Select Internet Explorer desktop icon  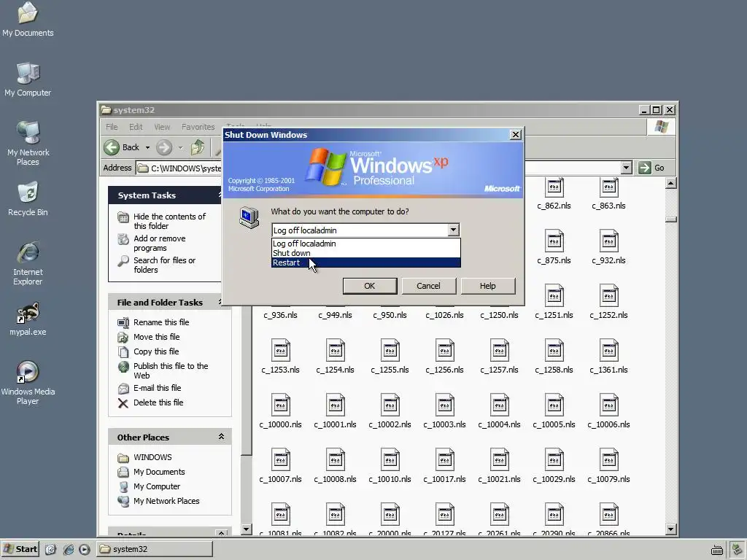click(x=28, y=263)
